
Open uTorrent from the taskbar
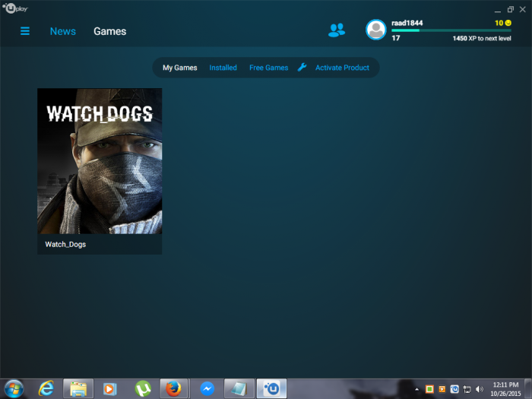143,389
